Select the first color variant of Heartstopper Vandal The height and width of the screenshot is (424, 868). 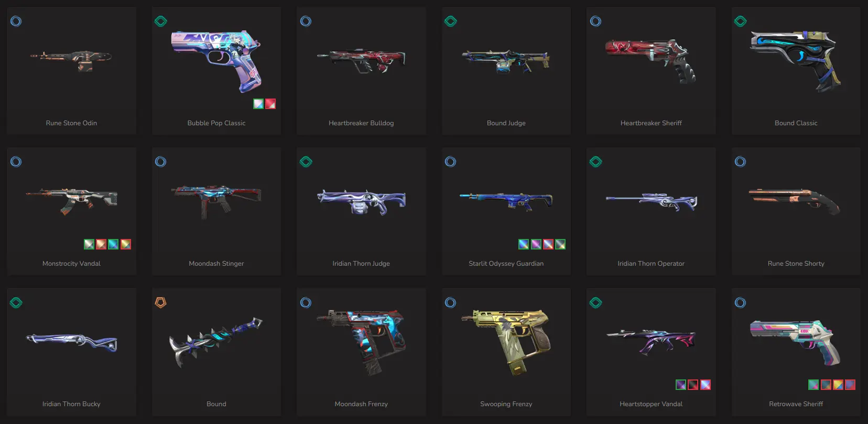point(681,385)
